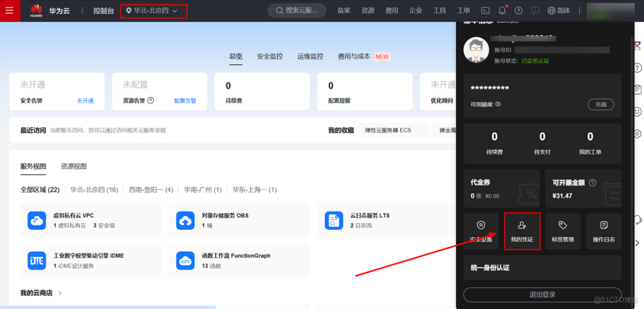Open 我的工单 count in profile panel
The image size is (644, 309).
[x=590, y=143]
